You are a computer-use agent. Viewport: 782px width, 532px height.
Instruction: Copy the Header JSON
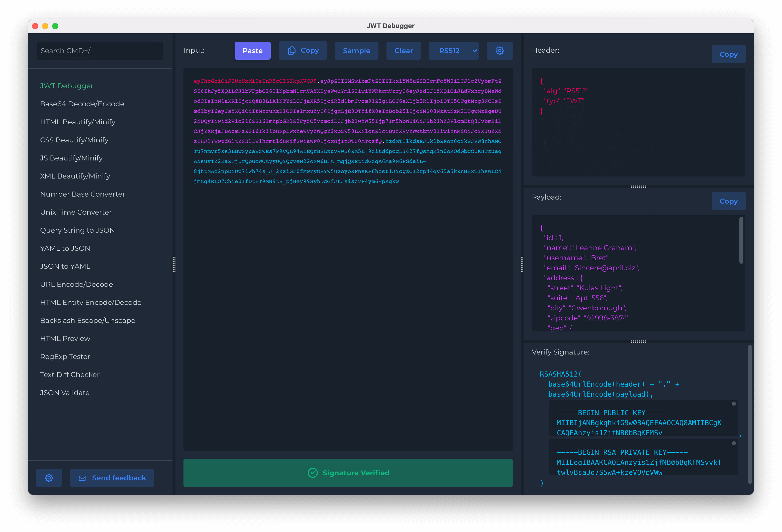(x=728, y=54)
